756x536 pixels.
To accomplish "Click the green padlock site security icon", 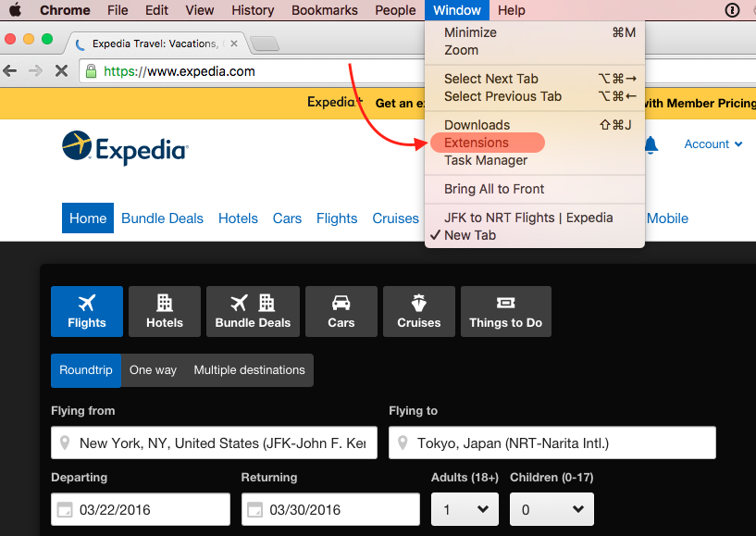I will [91, 71].
